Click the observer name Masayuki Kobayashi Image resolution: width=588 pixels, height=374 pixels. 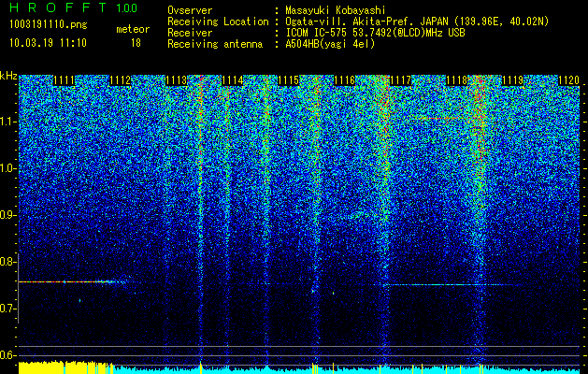point(336,10)
